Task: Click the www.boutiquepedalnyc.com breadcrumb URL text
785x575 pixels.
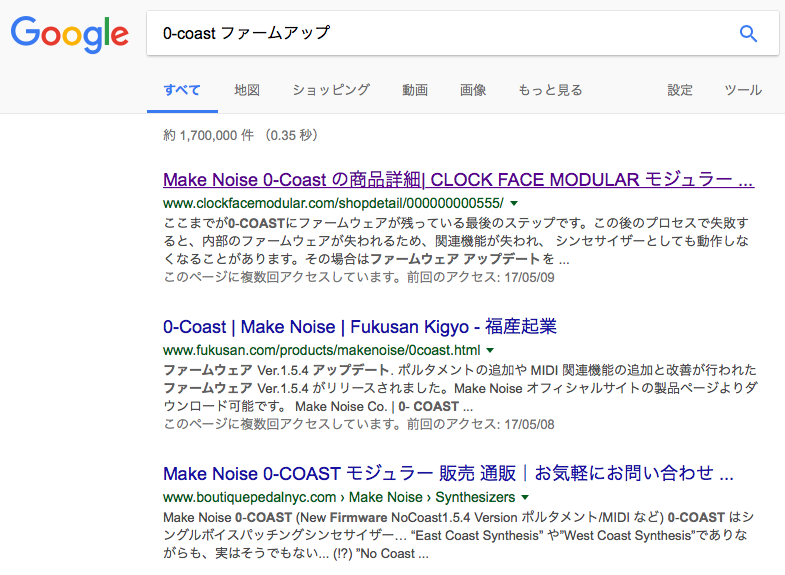Action: click(339, 497)
